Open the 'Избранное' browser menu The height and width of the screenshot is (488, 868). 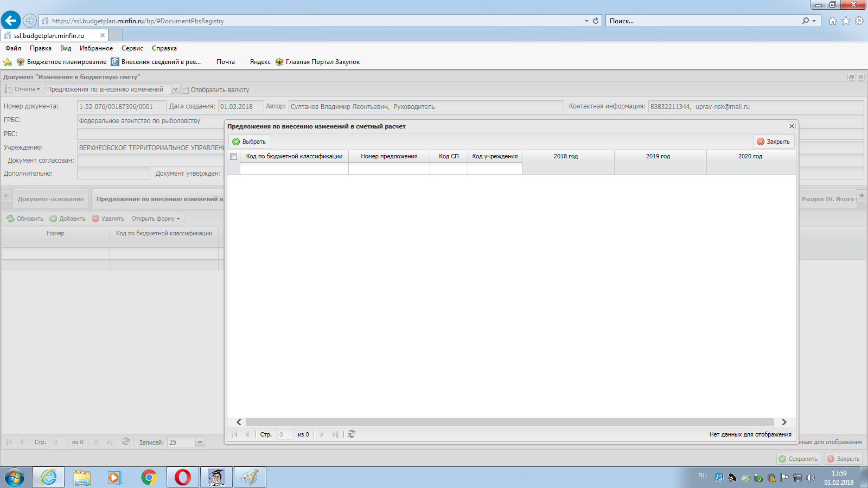(x=96, y=48)
